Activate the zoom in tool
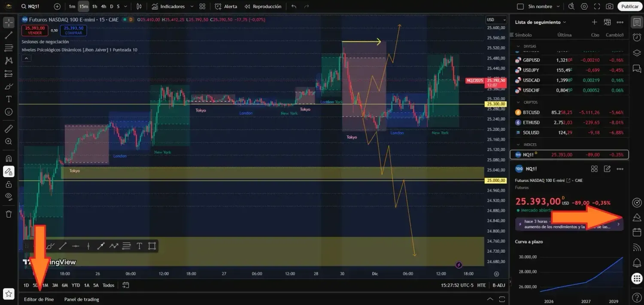The width and height of the screenshot is (644, 305). click(x=9, y=141)
